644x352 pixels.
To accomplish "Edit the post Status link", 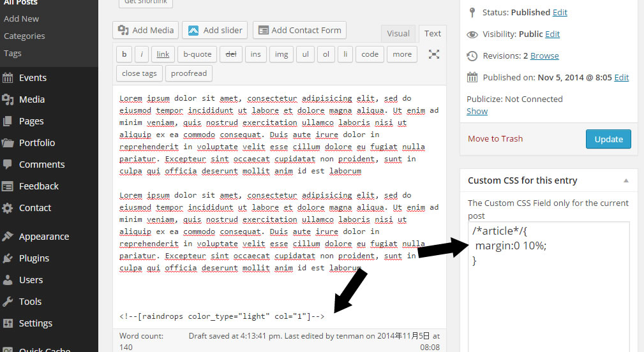I will 560,12.
